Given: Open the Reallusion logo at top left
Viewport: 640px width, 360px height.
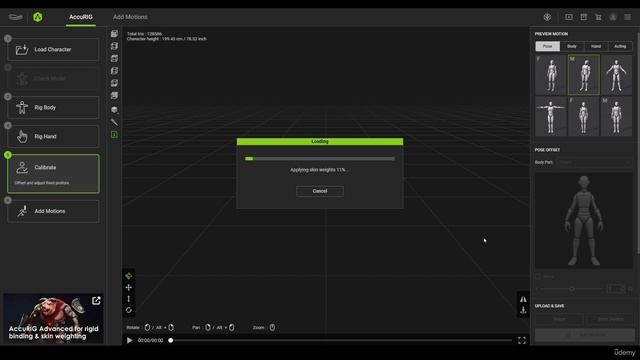Looking at the screenshot, I should pyautogui.click(x=16, y=17).
